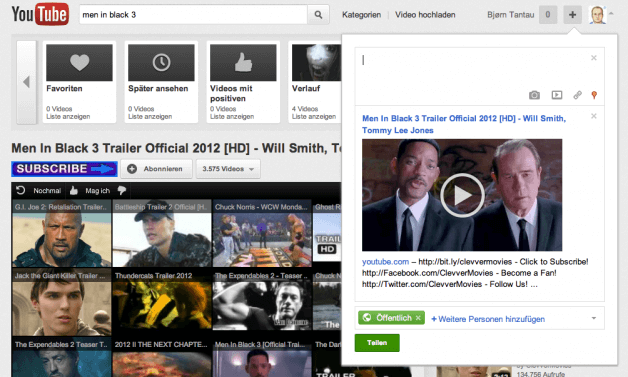Expand the 3.575 Videos dropdown
Viewport: 628px width, 377px height.
click(x=228, y=169)
